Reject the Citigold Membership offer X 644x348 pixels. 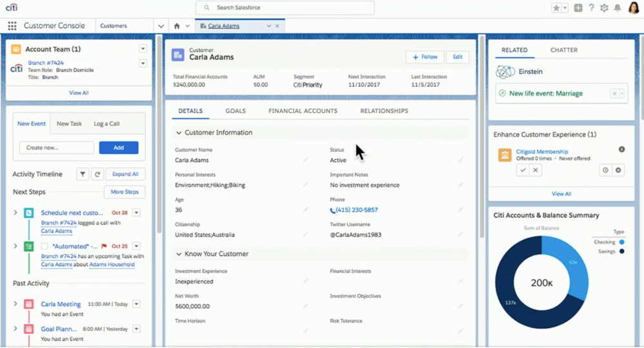[x=536, y=170]
